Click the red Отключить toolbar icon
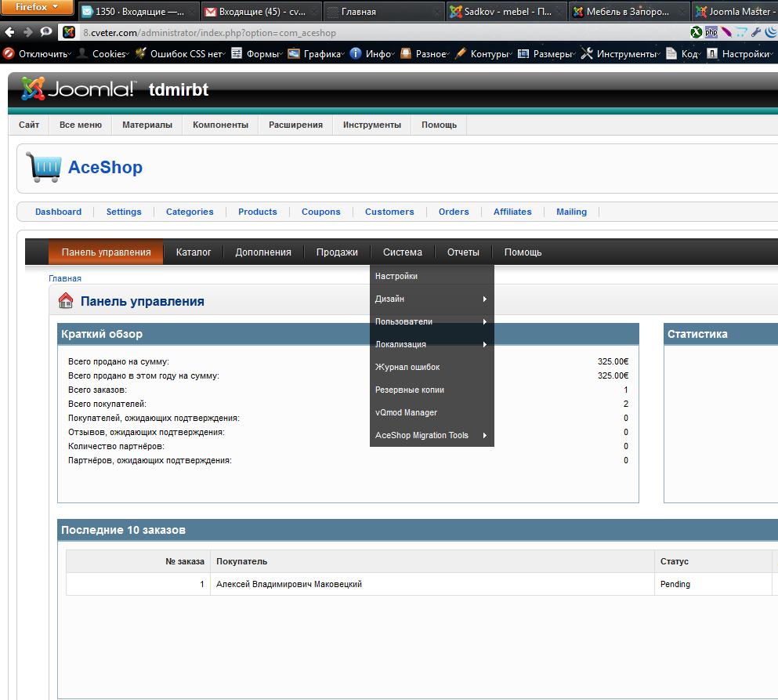Viewport: 778px width, 700px height. [x=9, y=53]
